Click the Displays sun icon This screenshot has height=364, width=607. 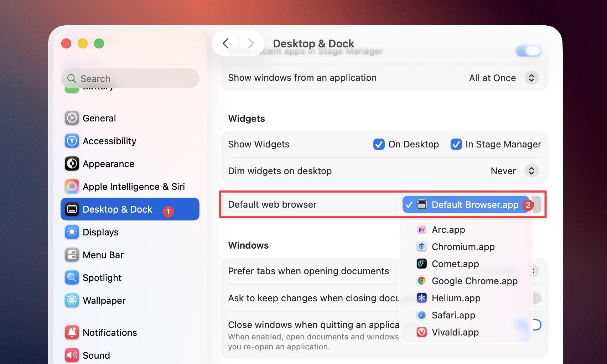72,232
